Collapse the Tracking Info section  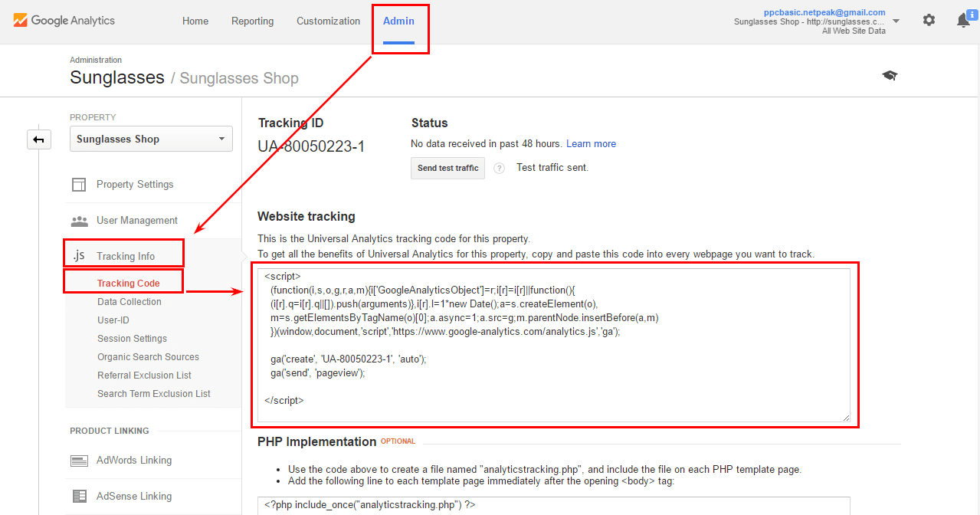[126, 256]
